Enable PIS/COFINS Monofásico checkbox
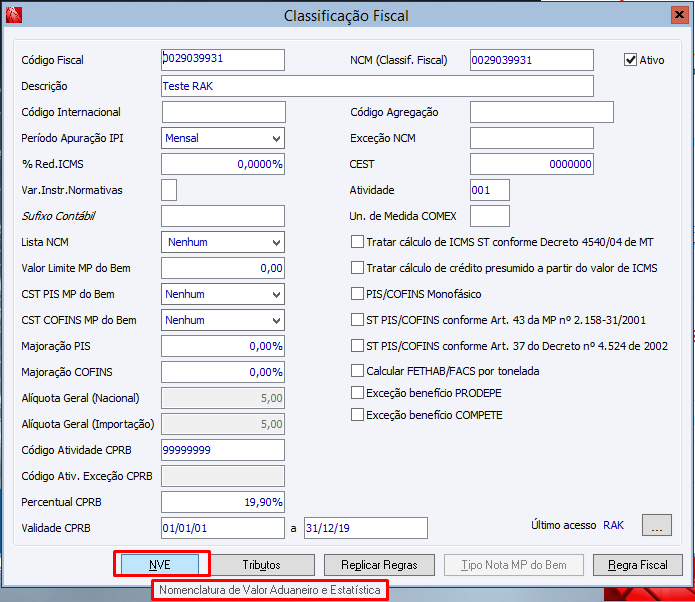This screenshot has width=695, height=602. point(357,293)
